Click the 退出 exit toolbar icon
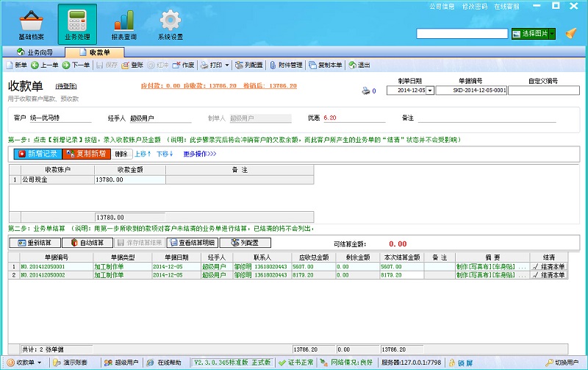Image resolution: width=588 pixels, height=370 pixels. (359, 65)
